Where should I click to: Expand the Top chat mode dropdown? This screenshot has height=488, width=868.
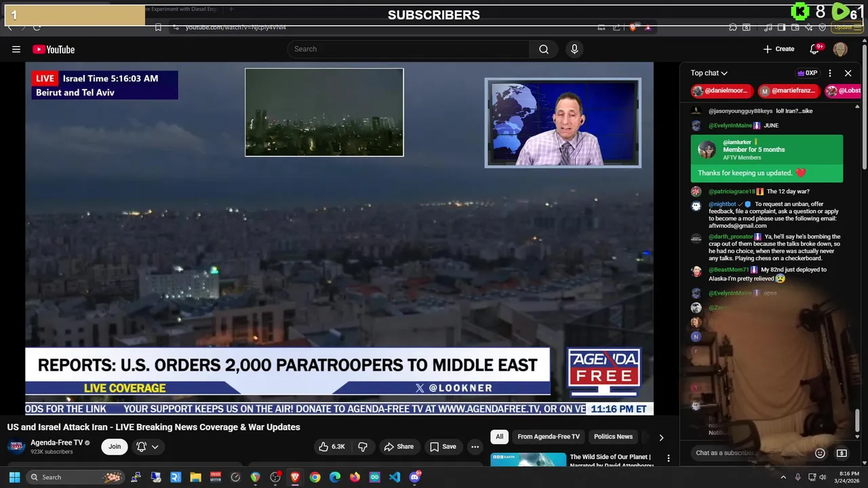[x=709, y=73]
